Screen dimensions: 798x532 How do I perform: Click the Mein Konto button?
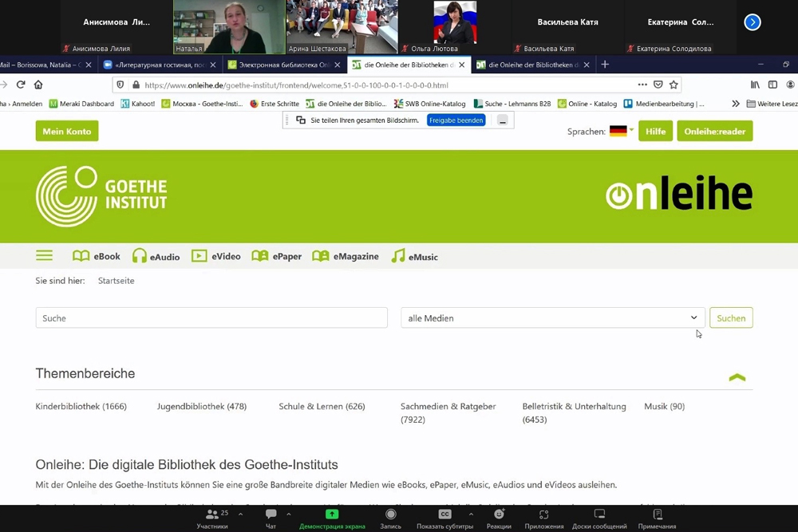tap(67, 131)
